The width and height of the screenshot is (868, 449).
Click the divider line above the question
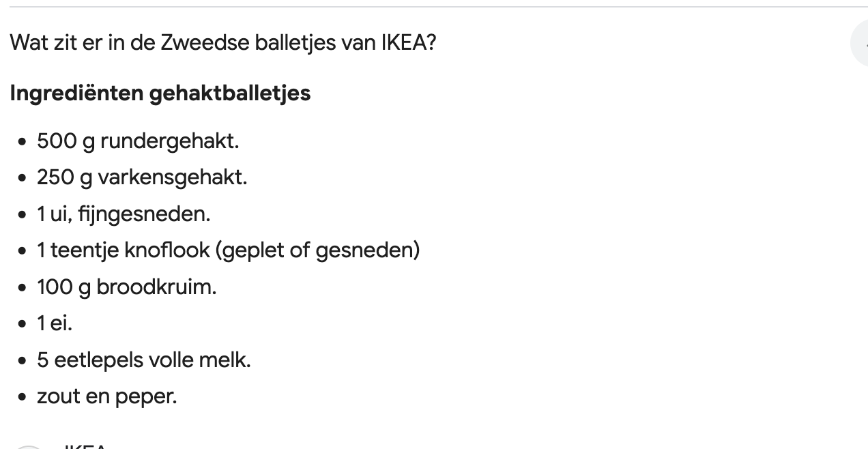(x=434, y=7)
